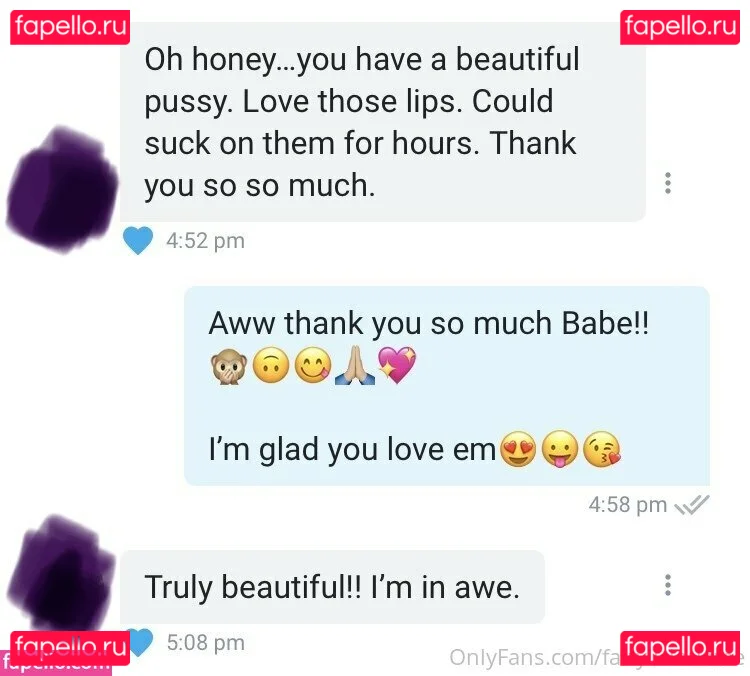Click the 5:08 pm timestamp
Screen dimensions: 750x676
(206, 643)
